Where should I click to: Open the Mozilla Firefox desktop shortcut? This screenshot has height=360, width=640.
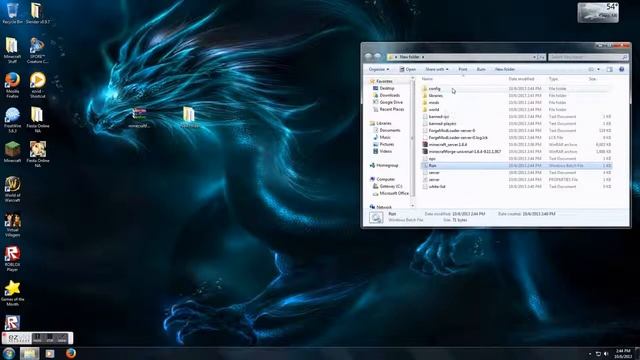coord(12,85)
